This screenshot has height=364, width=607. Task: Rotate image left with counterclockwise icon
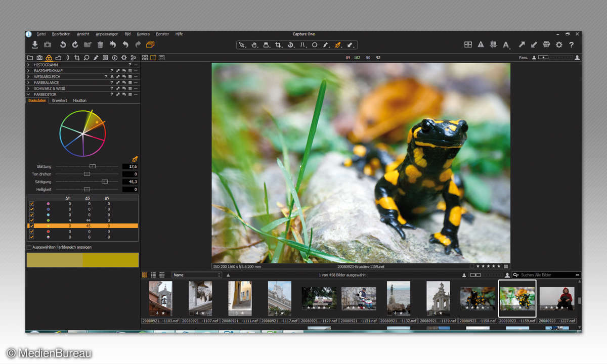(63, 44)
